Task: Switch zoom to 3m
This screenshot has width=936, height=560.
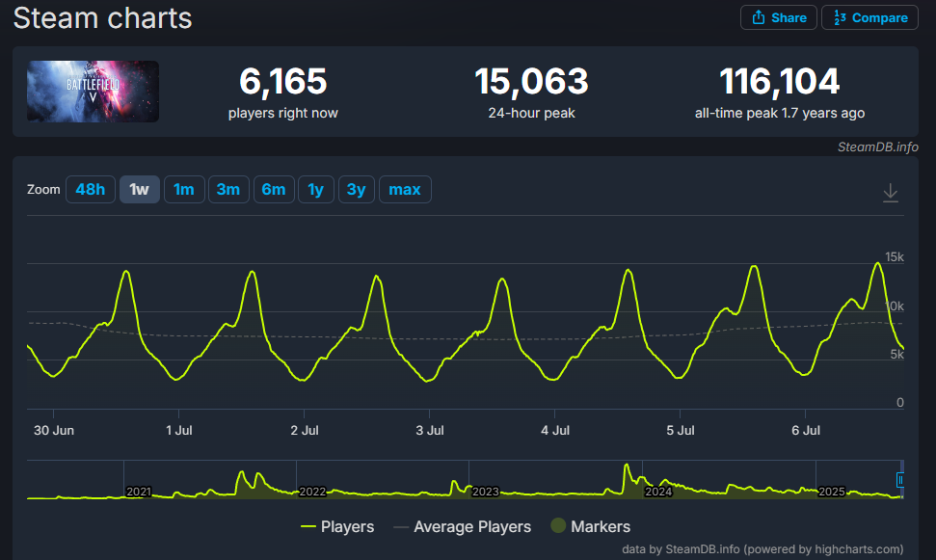Action: click(x=228, y=189)
